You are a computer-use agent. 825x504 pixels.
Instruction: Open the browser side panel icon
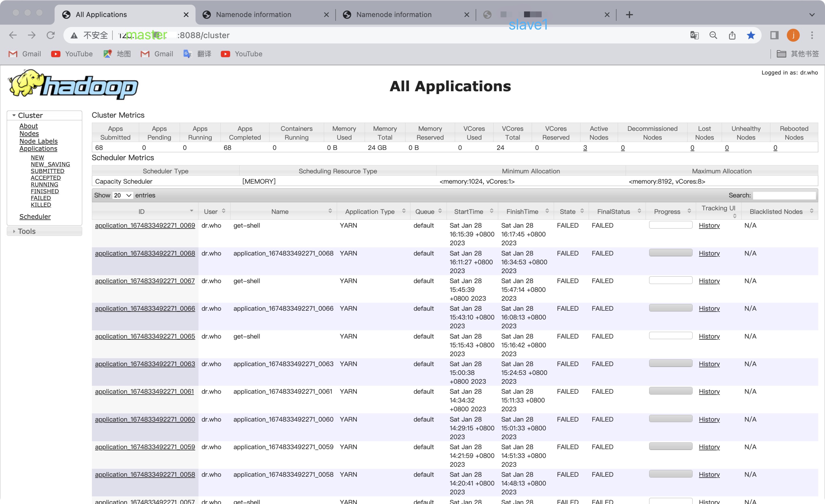click(x=775, y=35)
